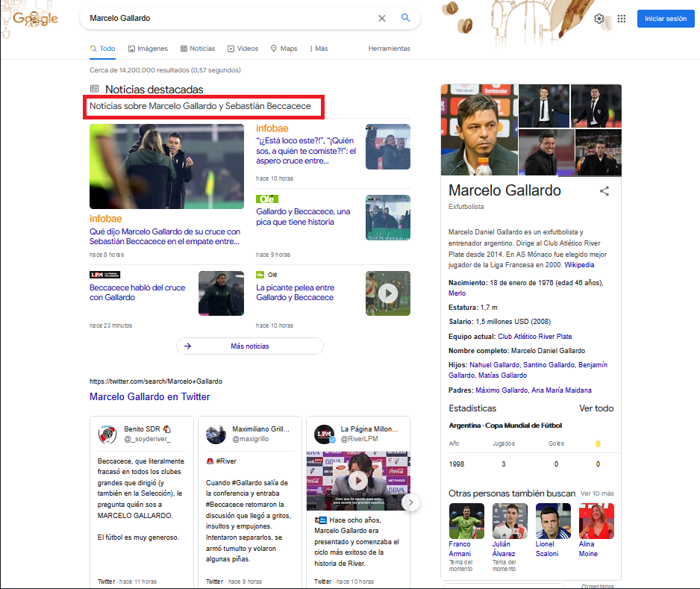Viewport: 700px width, 589px height.
Task: Play the River LPM tweet video
Action: 358,481
